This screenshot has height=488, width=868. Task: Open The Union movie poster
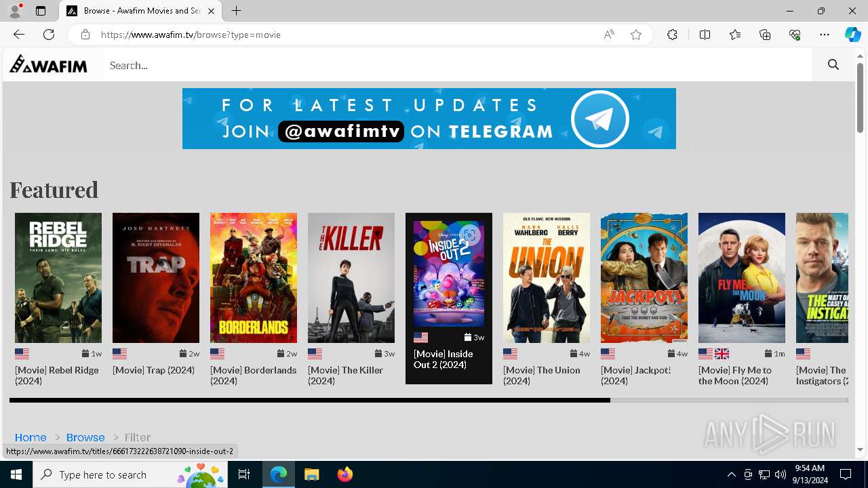coord(547,278)
